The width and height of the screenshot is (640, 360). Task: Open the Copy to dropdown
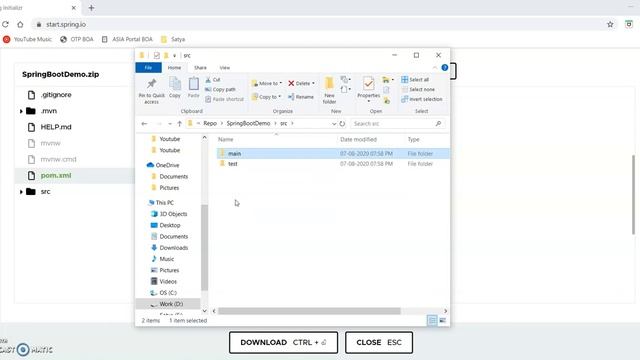pyautogui.click(x=266, y=97)
